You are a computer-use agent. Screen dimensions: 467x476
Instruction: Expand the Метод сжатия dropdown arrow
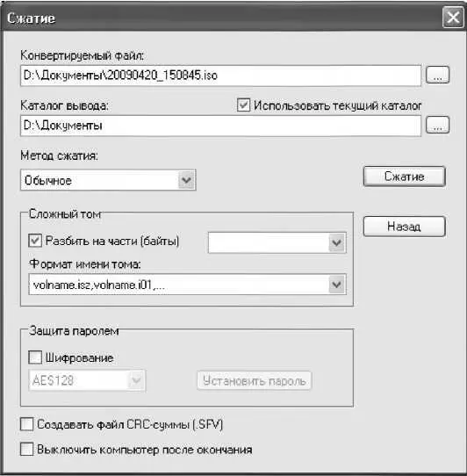pyautogui.click(x=186, y=180)
